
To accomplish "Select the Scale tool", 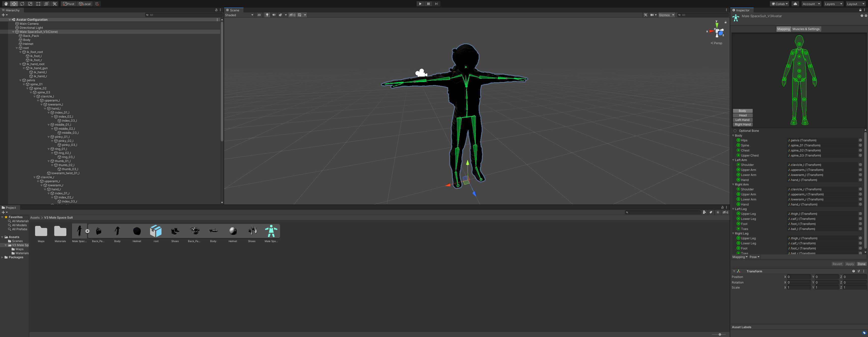I will tap(30, 4).
